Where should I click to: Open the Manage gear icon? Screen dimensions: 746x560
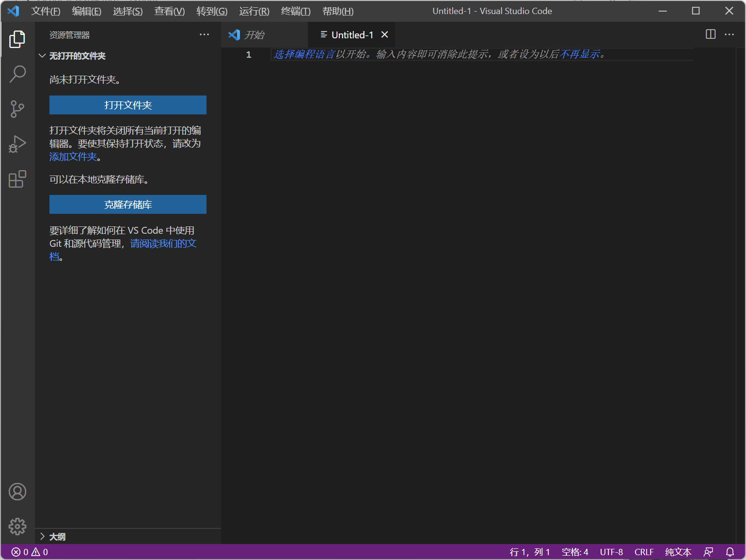[x=17, y=526]
